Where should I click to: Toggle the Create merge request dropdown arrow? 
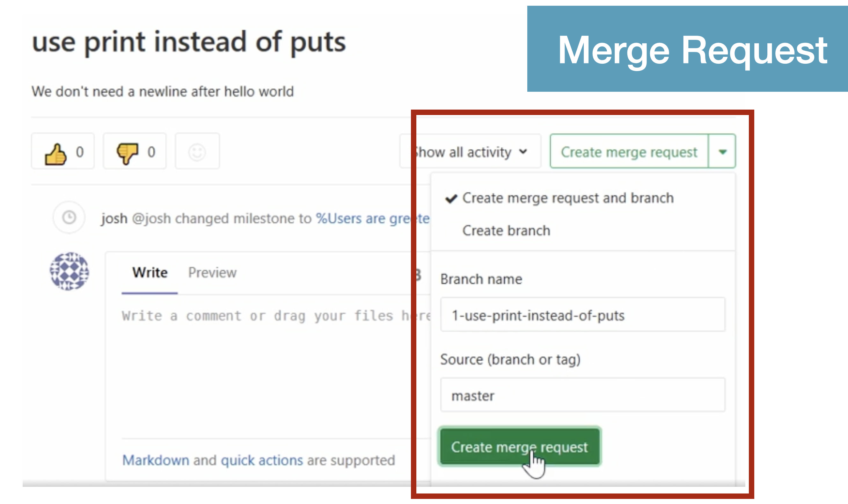(x=722, y=151)
